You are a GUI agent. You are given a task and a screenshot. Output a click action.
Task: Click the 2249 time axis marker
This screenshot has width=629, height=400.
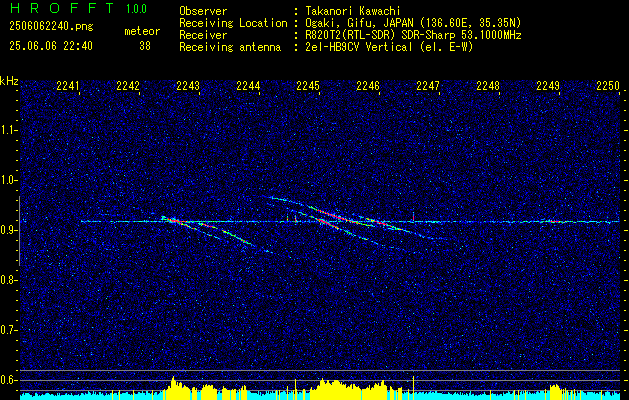tap(548, 86)
